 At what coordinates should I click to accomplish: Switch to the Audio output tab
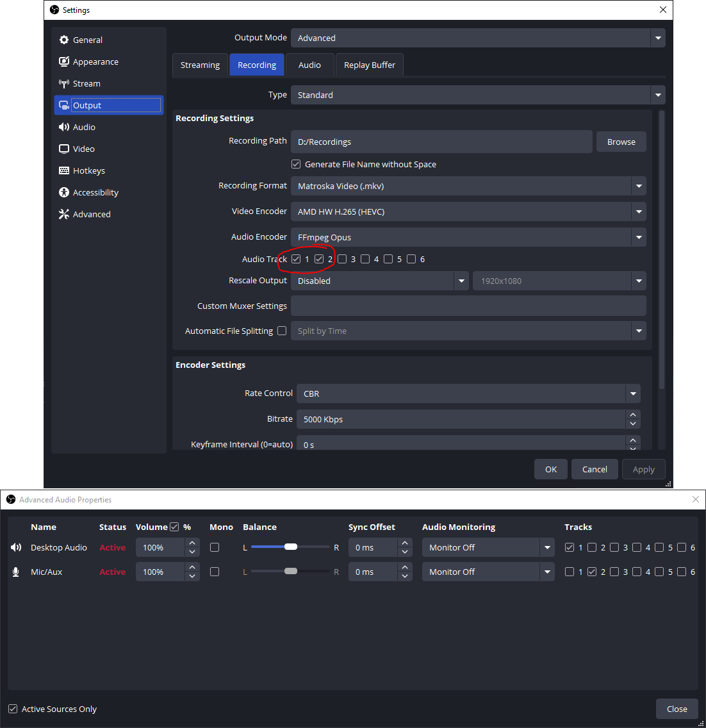pyautogui.click(x=309, y=65)
